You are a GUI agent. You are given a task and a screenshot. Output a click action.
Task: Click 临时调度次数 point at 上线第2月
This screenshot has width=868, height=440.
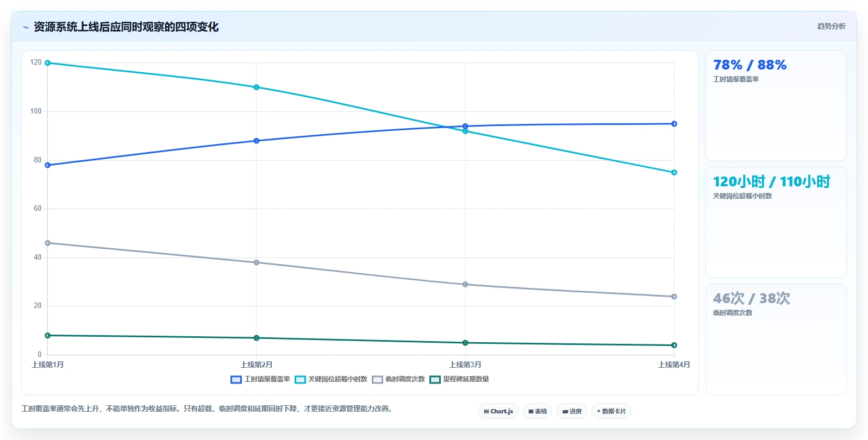[257, 262]
